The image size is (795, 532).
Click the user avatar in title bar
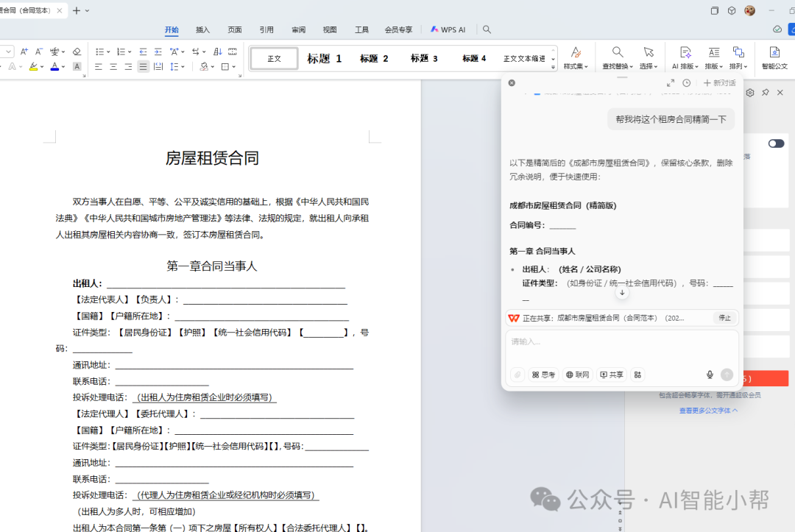(x=750, y=10)
